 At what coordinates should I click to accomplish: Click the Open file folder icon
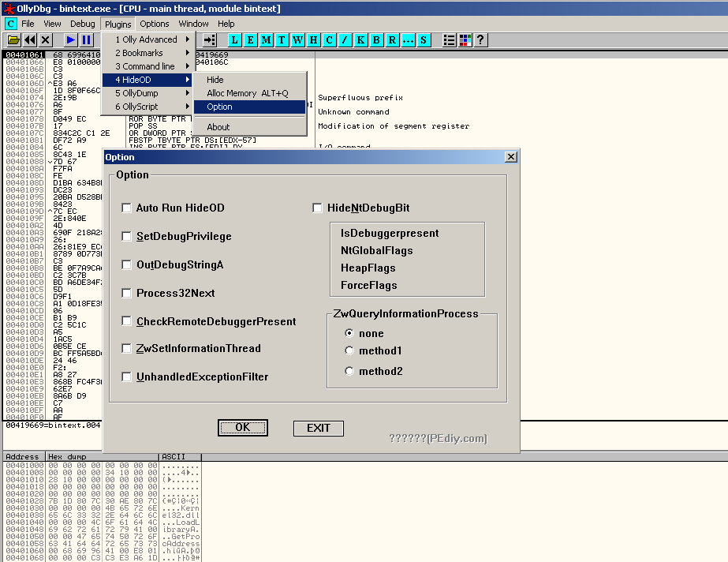[x=13, y=39]
